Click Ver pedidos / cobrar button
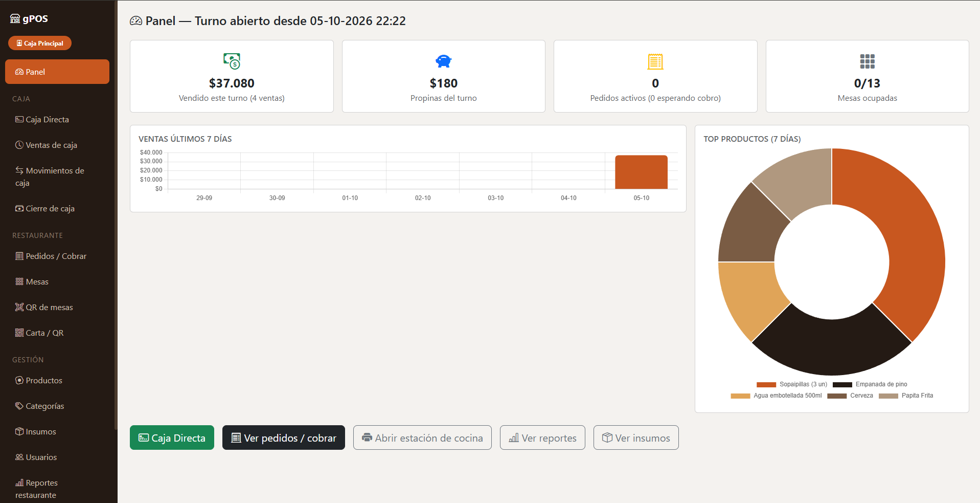The width and height of the screenshot is (980, 503). click(x=284, y=438)
